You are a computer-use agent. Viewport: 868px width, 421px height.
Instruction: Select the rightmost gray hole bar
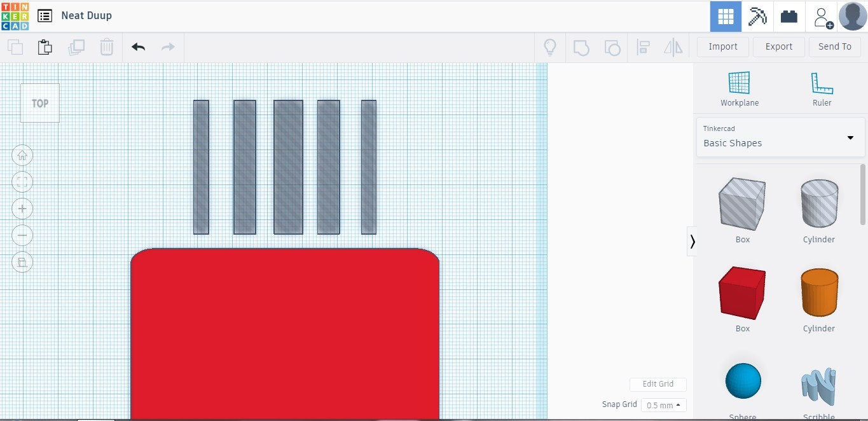(369, 167)
